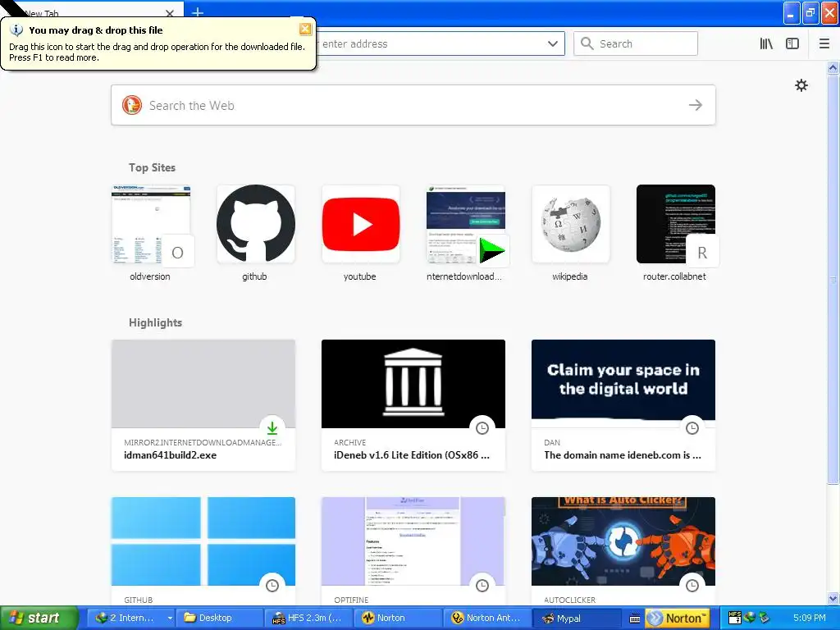
Task: Click the history clock on OPTIFINE card
Action: tap(482, 586)
